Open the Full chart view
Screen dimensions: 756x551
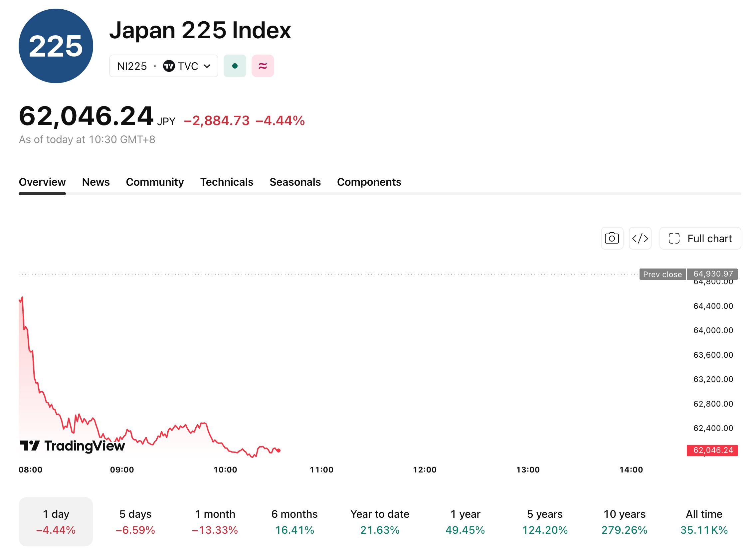(700, 239)
